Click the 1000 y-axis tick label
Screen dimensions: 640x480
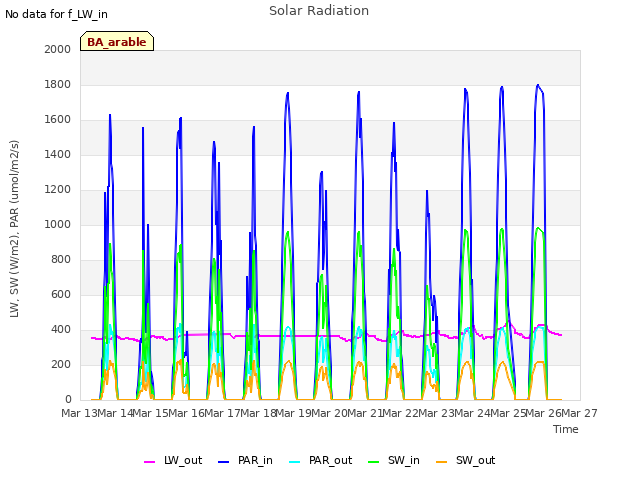point(58,224)
